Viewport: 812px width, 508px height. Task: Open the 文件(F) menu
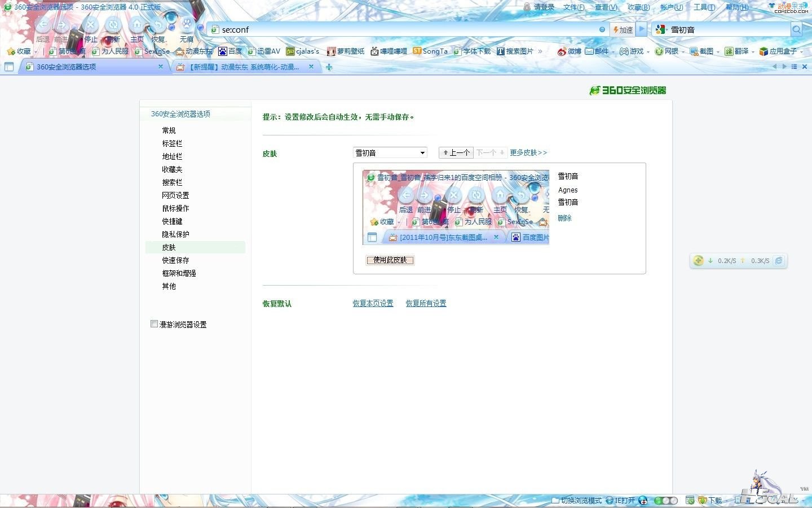tap(574, 7)
